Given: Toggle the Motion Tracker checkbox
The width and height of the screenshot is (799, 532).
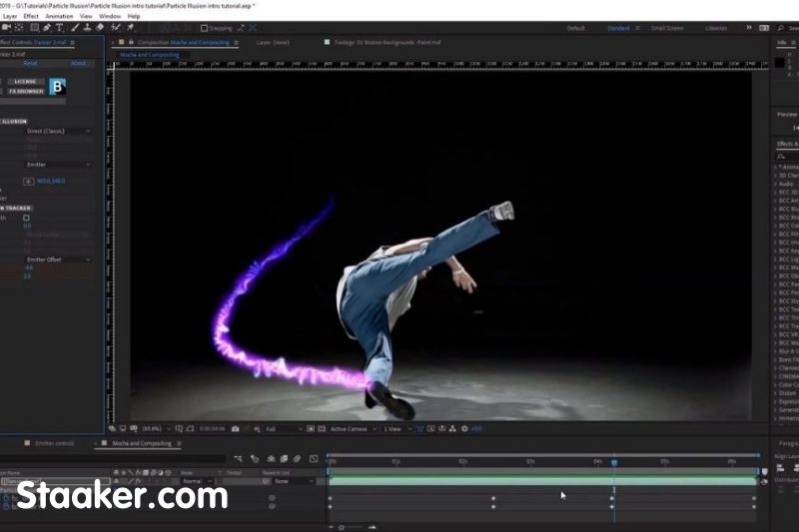Looking at the screenshot, I should [x=26, y=218].
